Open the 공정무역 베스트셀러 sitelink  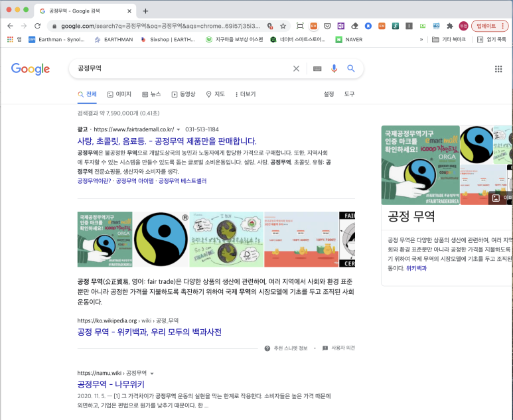point(183,181)
